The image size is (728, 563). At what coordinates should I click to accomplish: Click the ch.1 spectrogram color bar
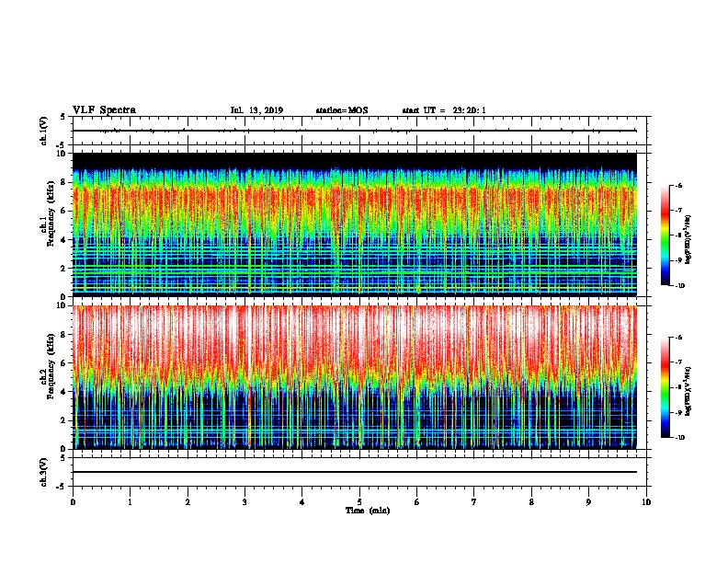point(665,236)
